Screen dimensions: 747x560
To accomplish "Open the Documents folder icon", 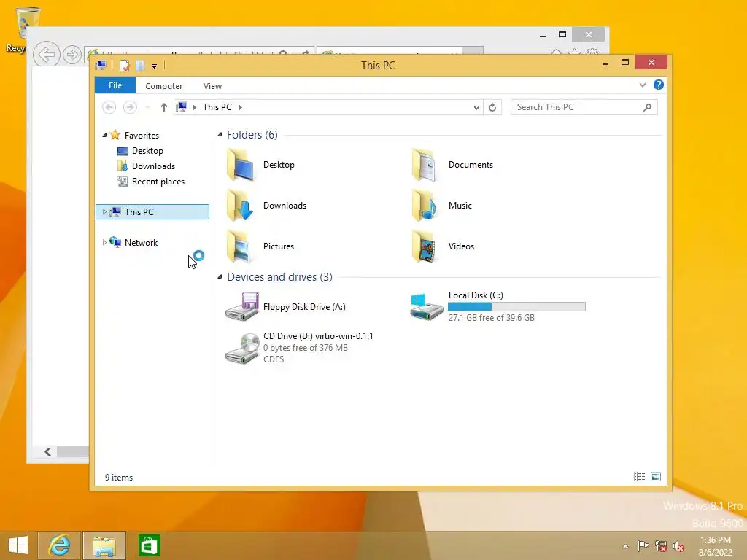I will point(424,165).
